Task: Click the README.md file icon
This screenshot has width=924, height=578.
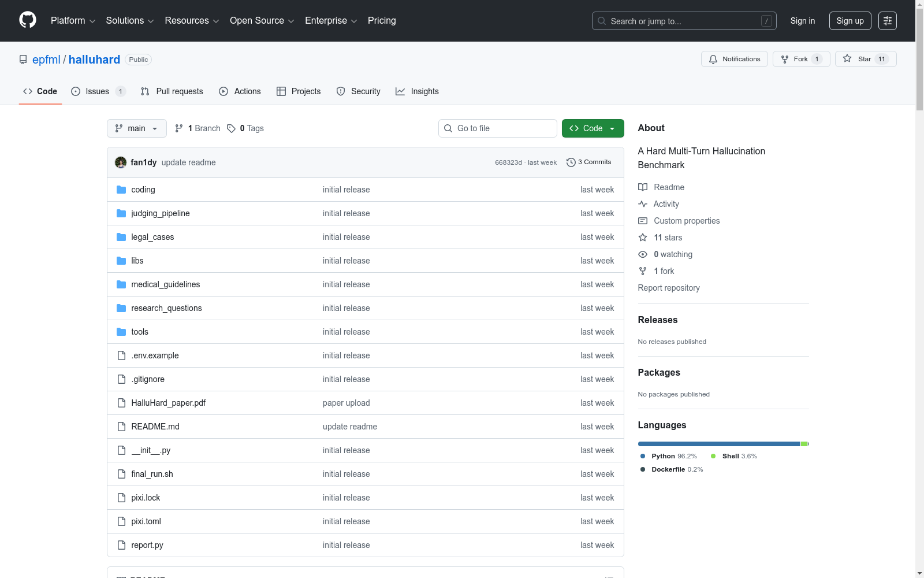Action: 121,427
